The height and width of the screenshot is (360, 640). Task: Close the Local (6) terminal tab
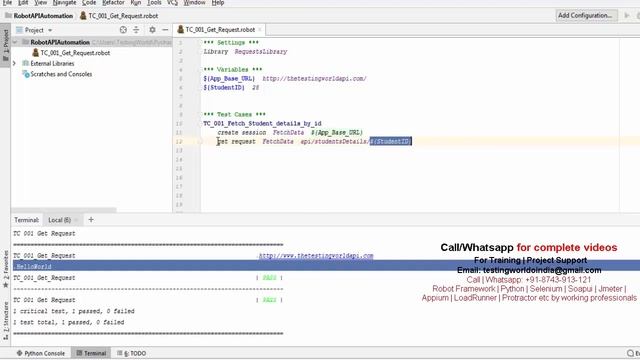76,220
